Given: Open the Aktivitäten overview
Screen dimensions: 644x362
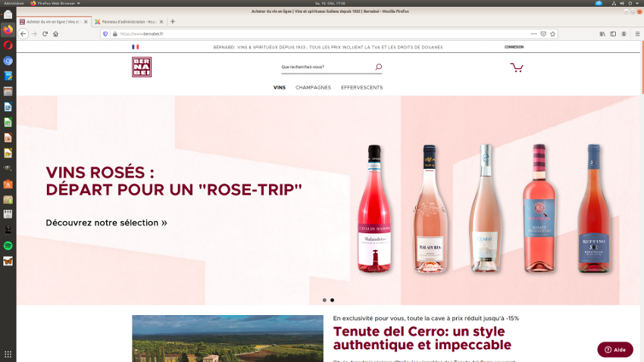Looking at the screenshot, I should click(x=14, y=3).
